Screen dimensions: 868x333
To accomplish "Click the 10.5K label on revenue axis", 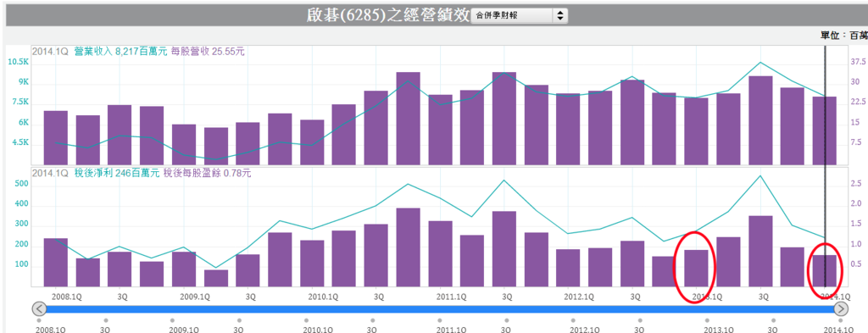I will point(19,62).
